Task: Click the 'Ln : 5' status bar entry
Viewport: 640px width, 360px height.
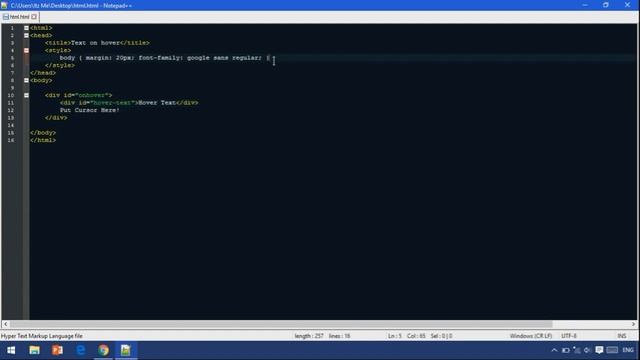Action: (395, 336)
